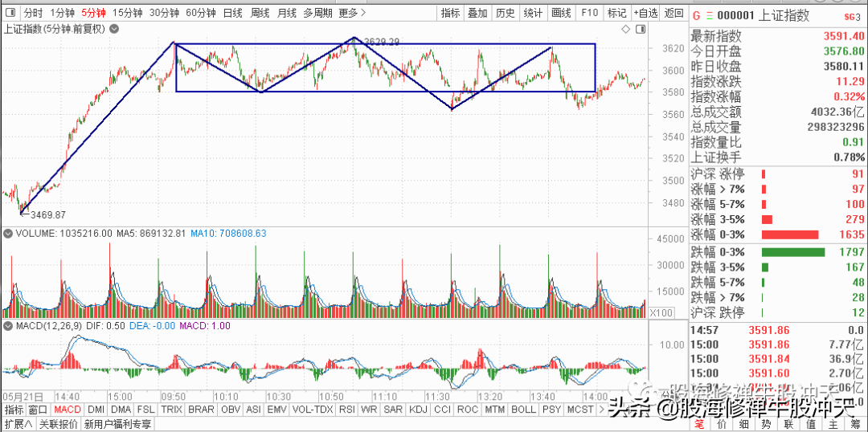Screen dimensions: 868x432
Task: Select the WR indicator tab
Action: coord(369,410)
